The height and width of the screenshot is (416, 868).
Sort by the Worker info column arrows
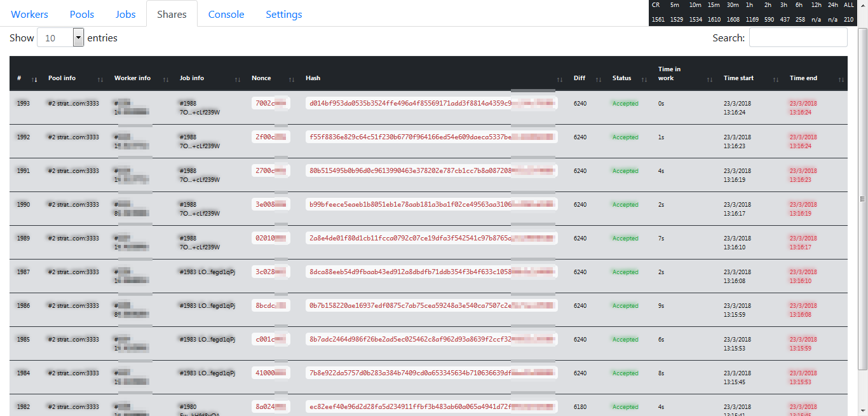tap(165, 78)
